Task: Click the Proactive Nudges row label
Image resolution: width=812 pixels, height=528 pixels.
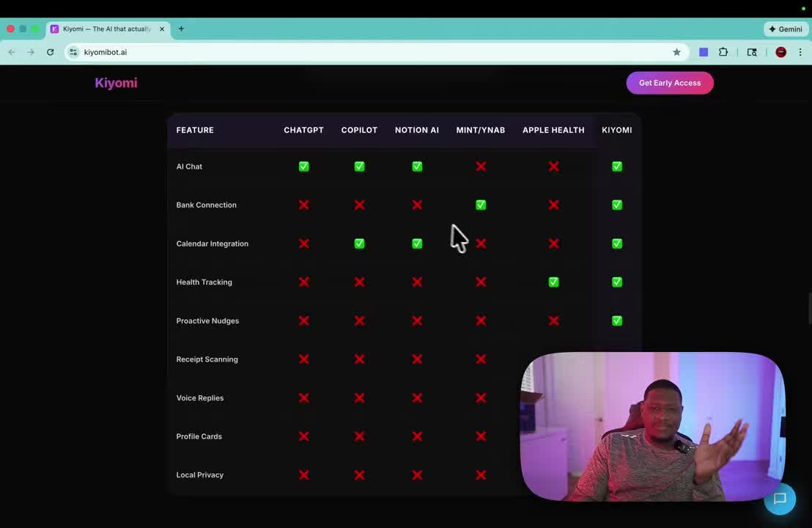Action: point(207,320)
